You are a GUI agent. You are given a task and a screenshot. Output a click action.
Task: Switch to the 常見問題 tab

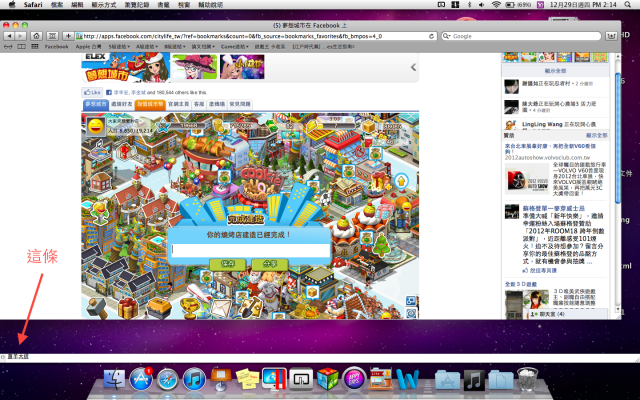[240, 104]
